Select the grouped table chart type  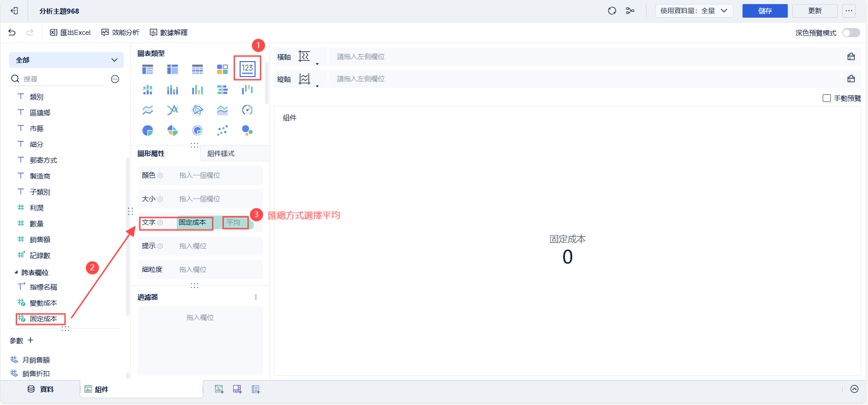tap(148, 69)
